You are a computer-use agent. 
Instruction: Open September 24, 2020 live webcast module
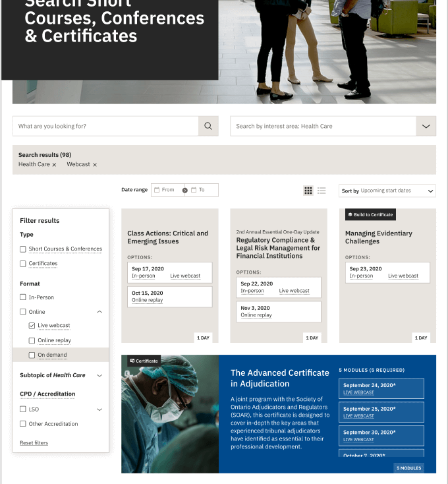tap(381, 388)
